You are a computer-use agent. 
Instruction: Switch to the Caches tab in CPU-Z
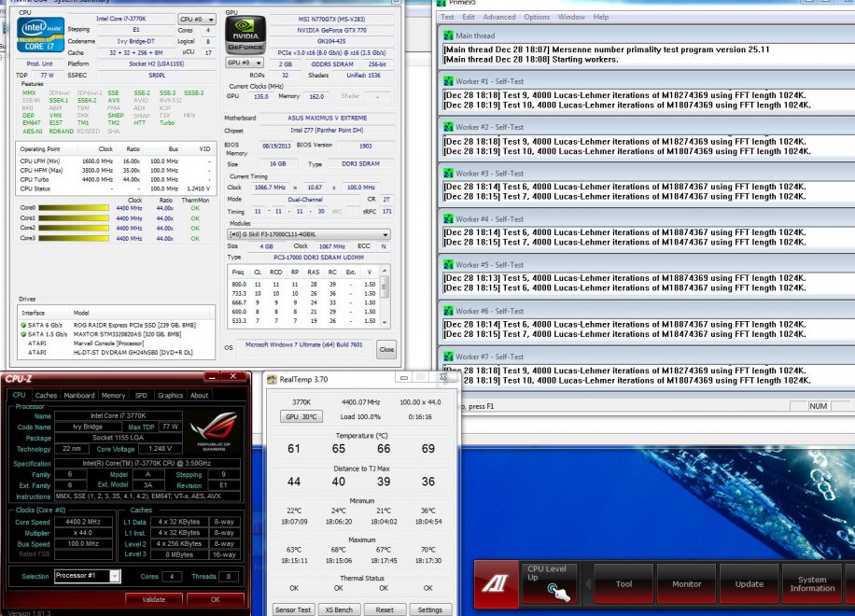(46, 395)
